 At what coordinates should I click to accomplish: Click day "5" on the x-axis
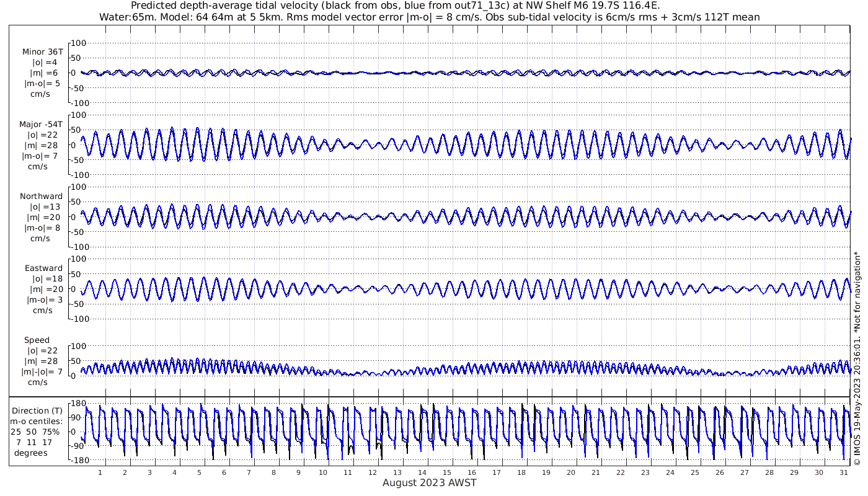[199, 472]
